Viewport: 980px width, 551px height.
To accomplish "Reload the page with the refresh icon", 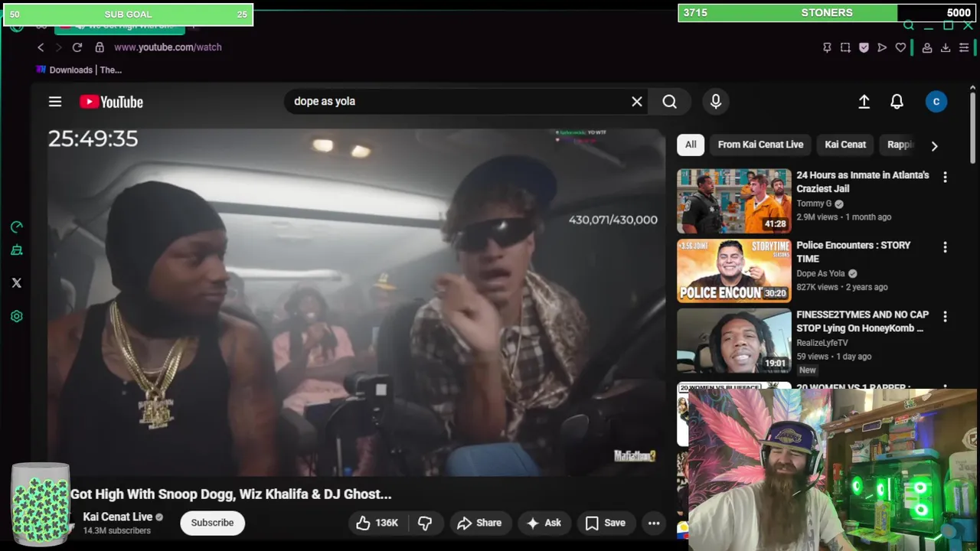I will click(77, 47).
